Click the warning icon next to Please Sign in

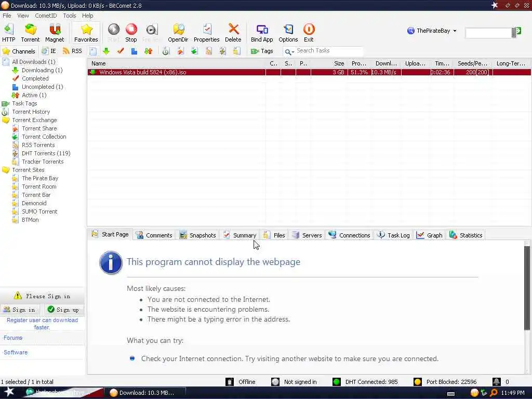tap(18, 296)
